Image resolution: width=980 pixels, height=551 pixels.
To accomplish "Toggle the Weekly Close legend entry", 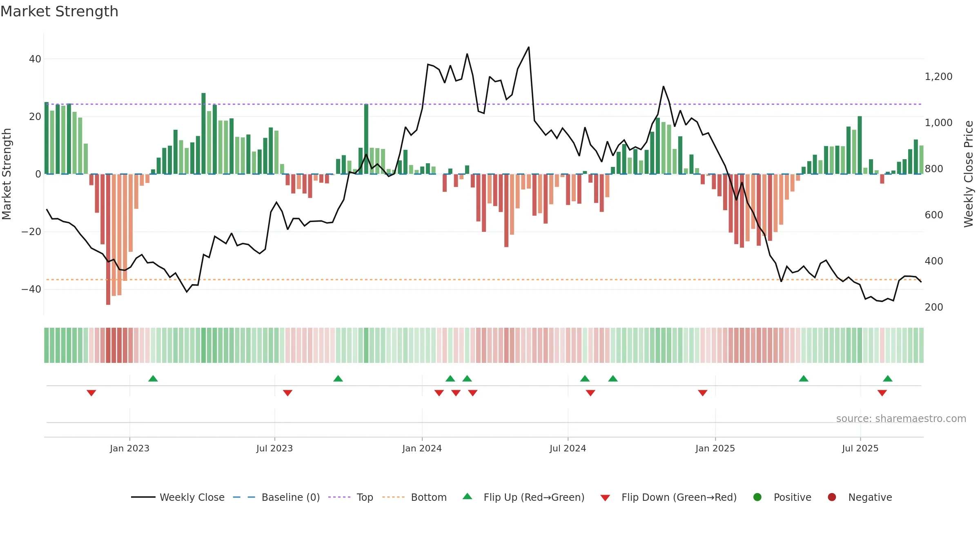I will coord(178,497).
